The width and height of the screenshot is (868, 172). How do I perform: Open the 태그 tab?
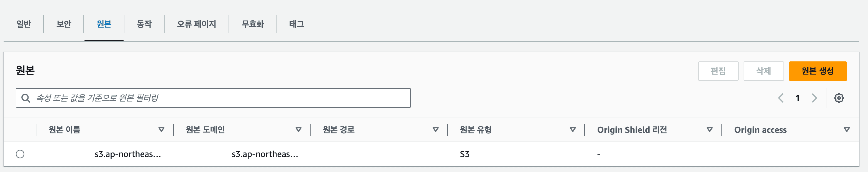(296, 24)
